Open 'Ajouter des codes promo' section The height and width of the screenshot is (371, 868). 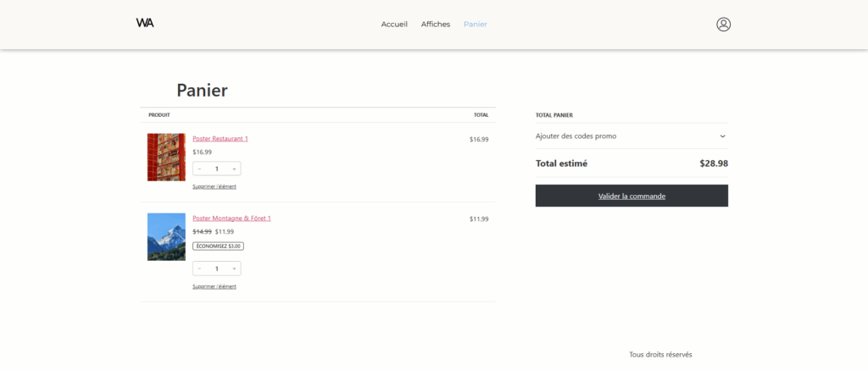(x=576, y=136)
